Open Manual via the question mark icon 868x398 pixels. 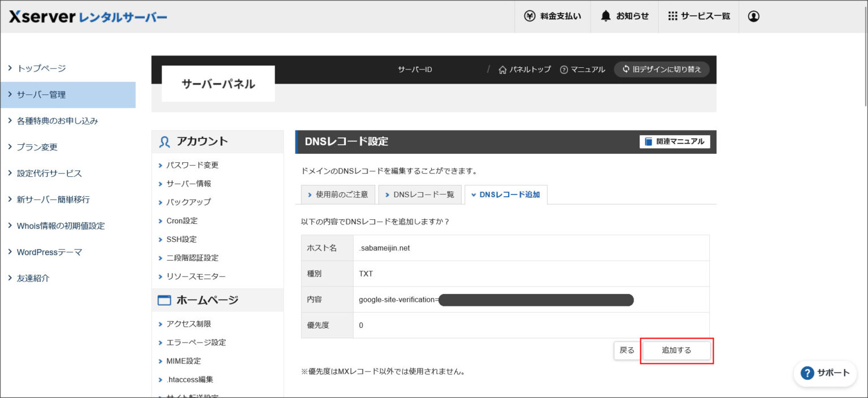pos(563,70)
